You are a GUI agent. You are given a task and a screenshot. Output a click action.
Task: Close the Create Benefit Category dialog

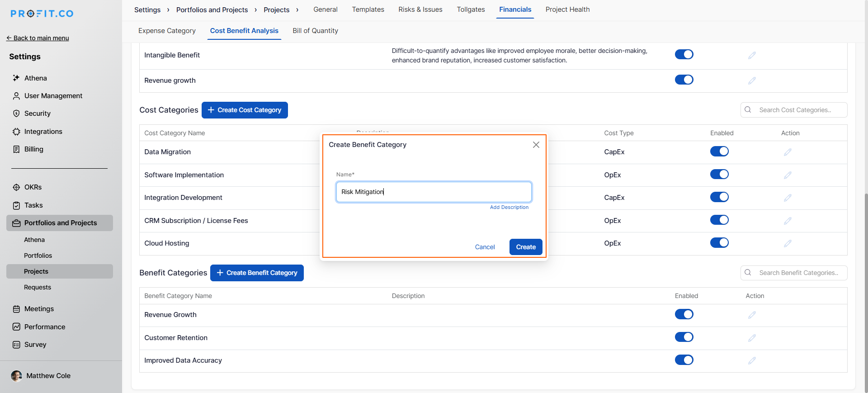click(536, 145)
